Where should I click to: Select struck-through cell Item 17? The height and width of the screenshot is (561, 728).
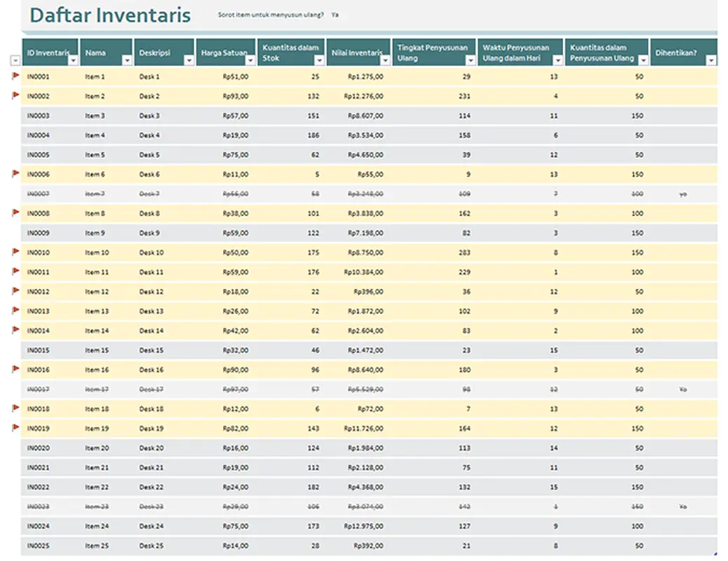click(97, 389)
